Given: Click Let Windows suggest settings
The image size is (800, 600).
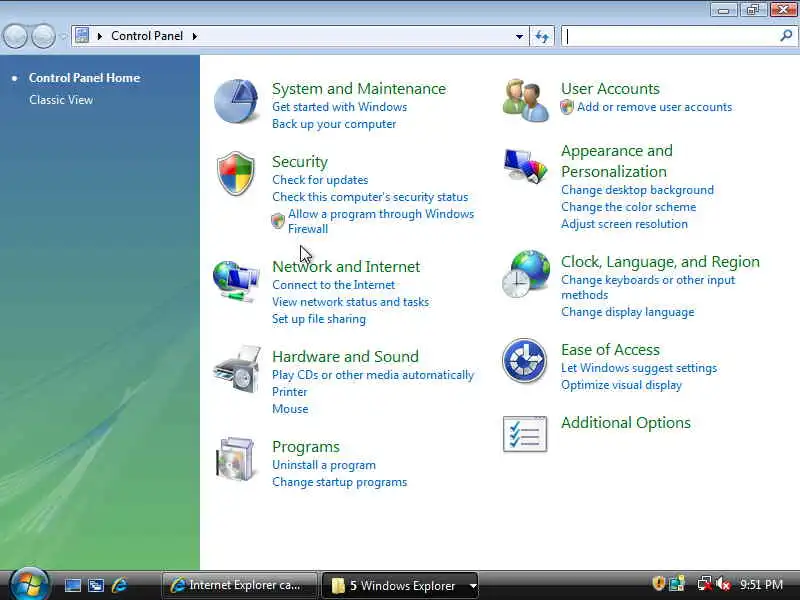Looking at the screenshot, I should [639, 368].
